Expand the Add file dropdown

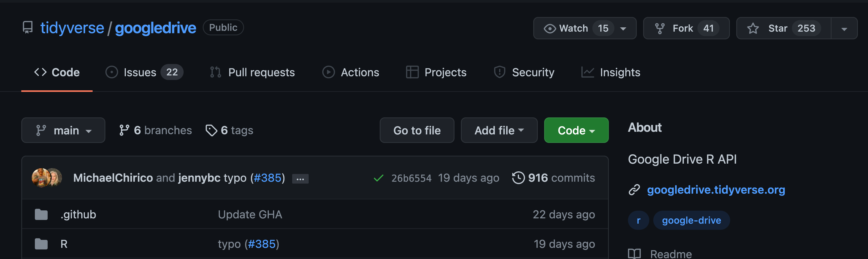499,130
